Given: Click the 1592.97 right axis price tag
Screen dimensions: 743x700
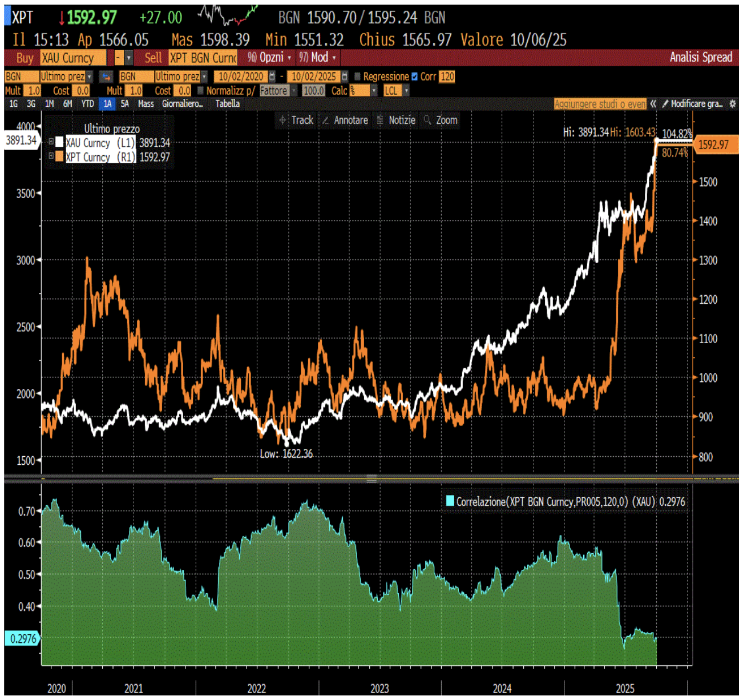Looking at the screenshot, I should [716, 144].
